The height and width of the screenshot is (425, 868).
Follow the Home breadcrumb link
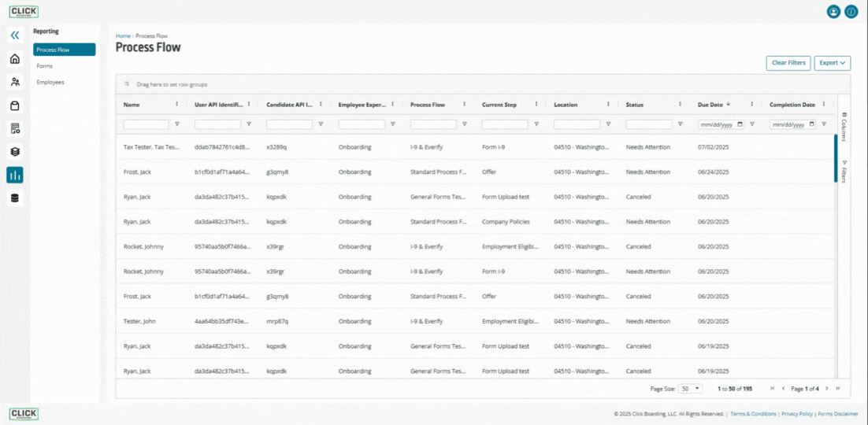click(x=123, y=36)
